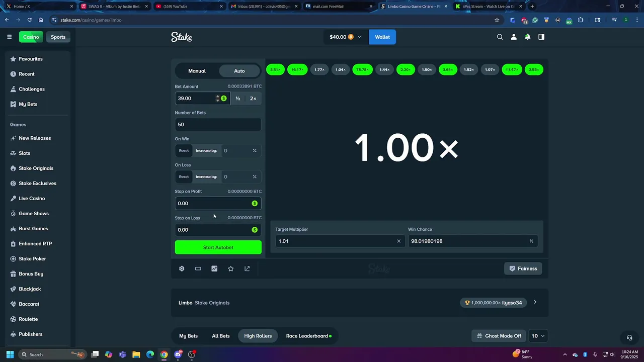Open the user profile icon
This screenshot has width=644, height=362.
pos(514,37)
